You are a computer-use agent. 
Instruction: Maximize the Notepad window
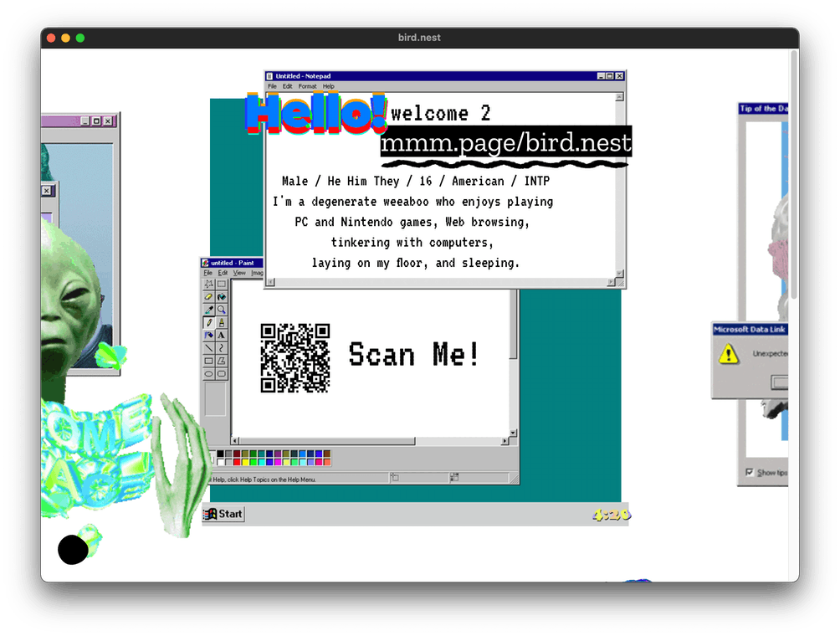tap(610, 76)
